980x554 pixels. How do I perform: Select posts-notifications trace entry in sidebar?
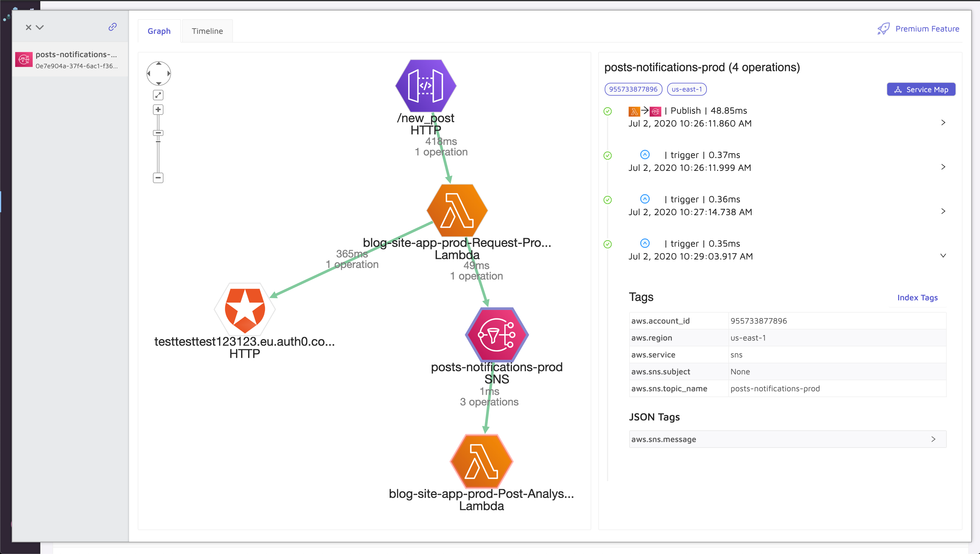point(70,59)
